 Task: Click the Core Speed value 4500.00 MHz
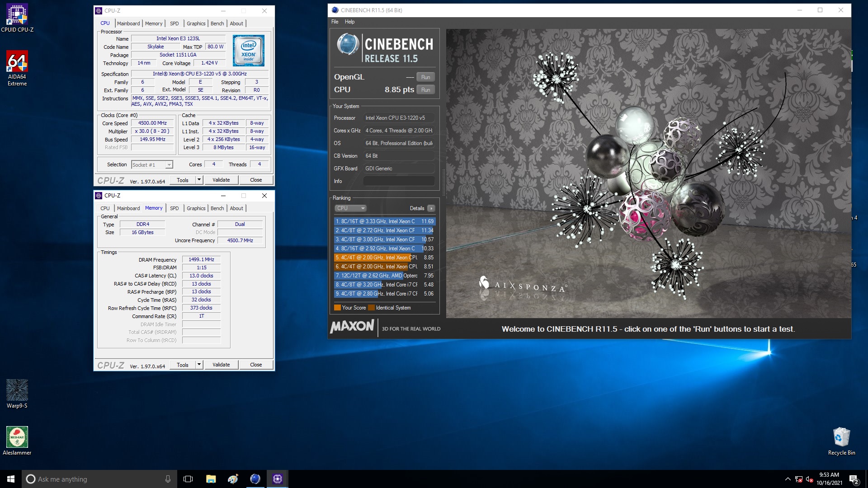(152, 123)
